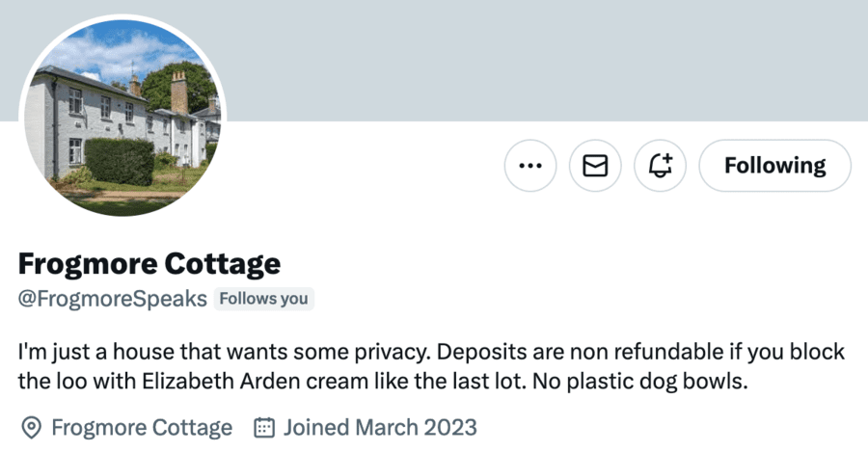This screenshot has width=868, height=452.
Task: Click the calendar icon beside Joined date
Action: pos(263,427)
